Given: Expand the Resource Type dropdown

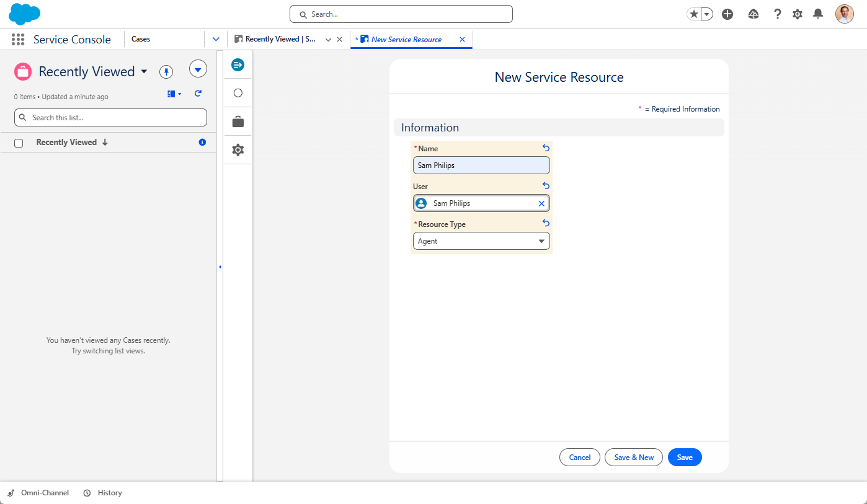Looking at the screenshot, I should 481,241.
